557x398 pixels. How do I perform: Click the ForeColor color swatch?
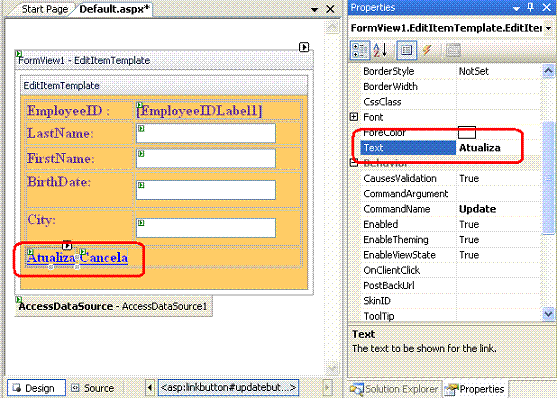coord(467,132)
